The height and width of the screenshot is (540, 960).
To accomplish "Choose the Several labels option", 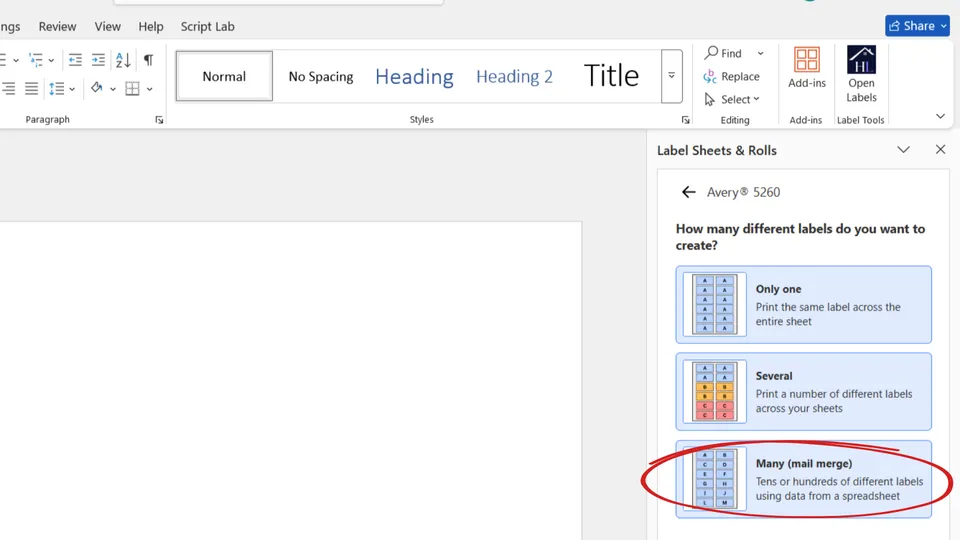I will [x=803, y=391].
